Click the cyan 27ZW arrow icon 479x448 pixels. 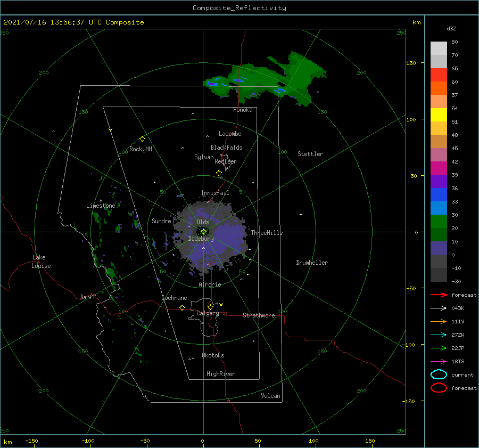439,335
